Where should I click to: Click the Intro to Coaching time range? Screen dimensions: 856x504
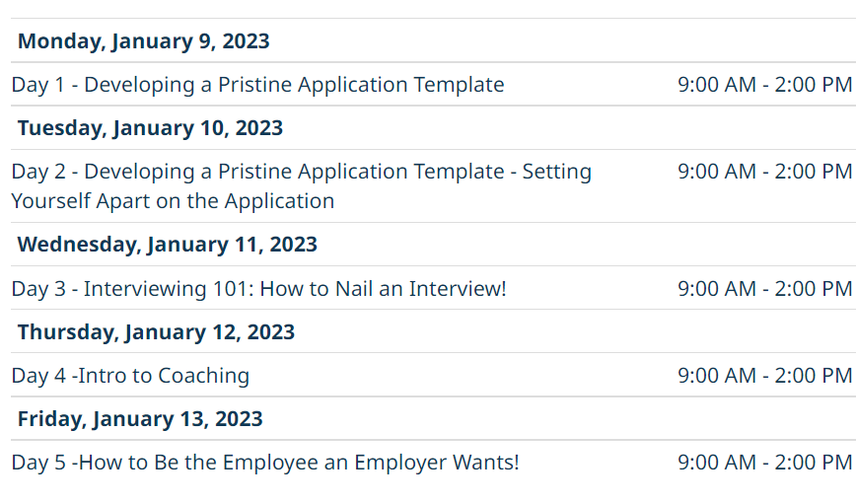coord(765,376)
